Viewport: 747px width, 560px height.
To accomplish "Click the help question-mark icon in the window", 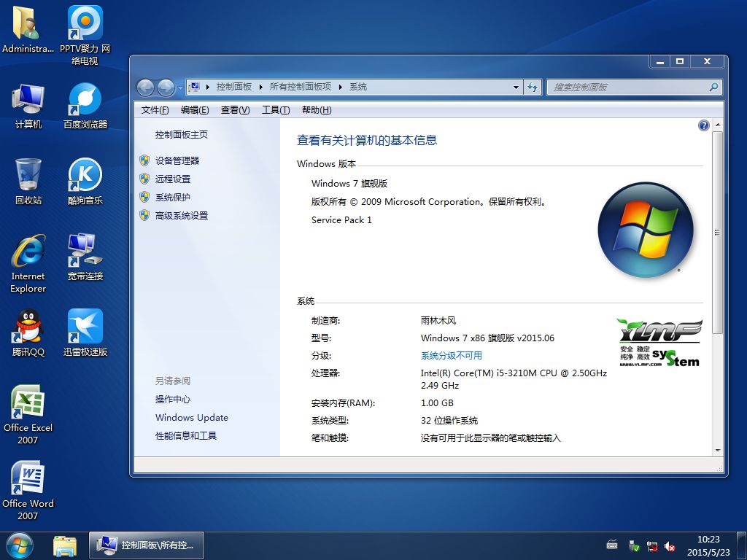I will pos(703,125).
